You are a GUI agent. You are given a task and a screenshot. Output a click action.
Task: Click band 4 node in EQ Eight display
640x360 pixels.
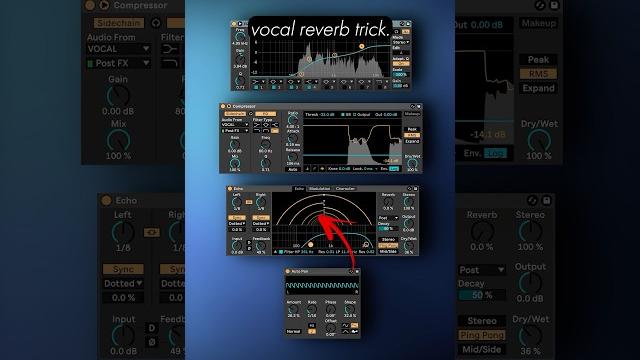pos(362,47)
